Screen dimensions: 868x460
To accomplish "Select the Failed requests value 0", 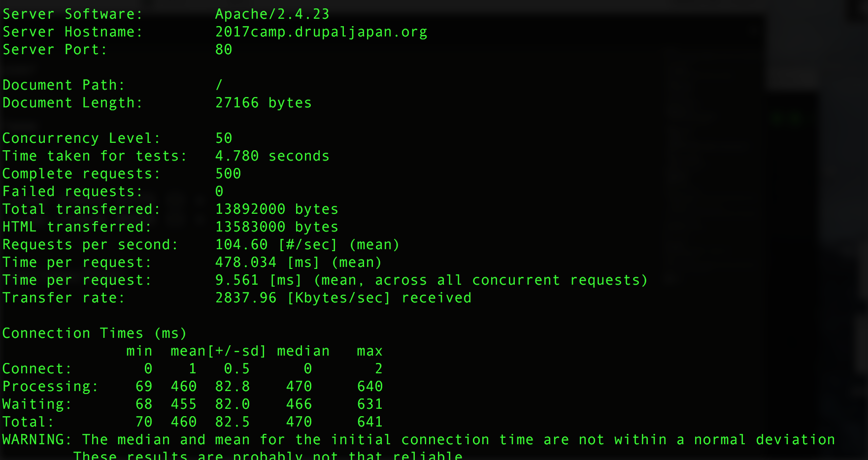I will 219,192.
